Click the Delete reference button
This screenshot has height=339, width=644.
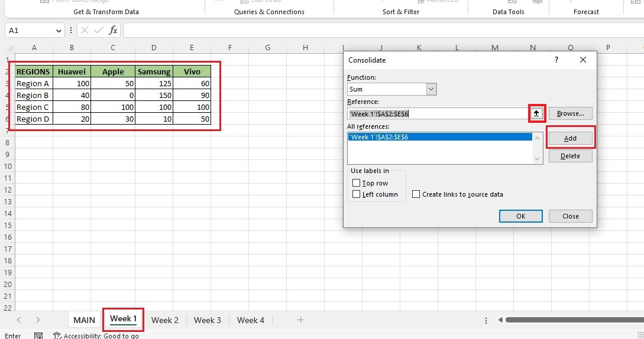coord(570,156)
